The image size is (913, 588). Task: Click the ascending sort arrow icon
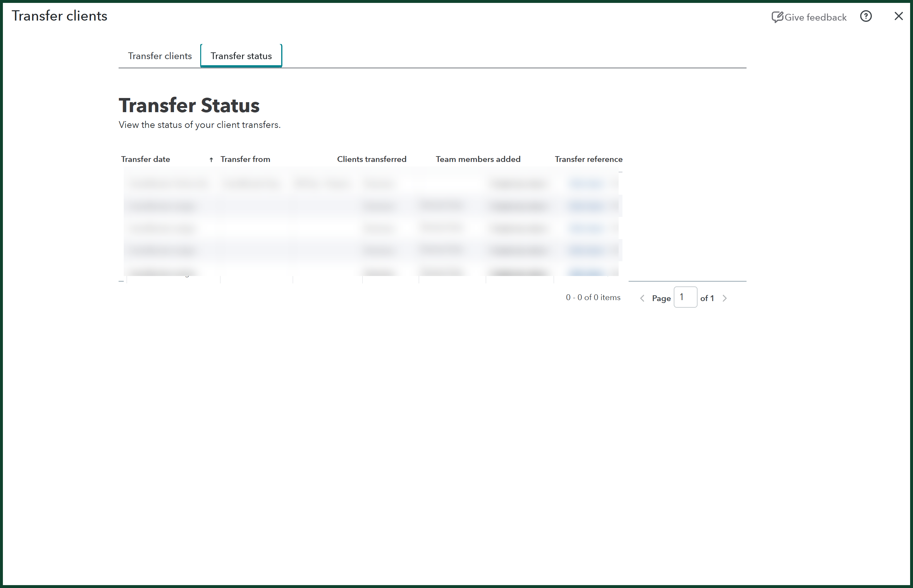pyautogui.click(x=211, y=160)
